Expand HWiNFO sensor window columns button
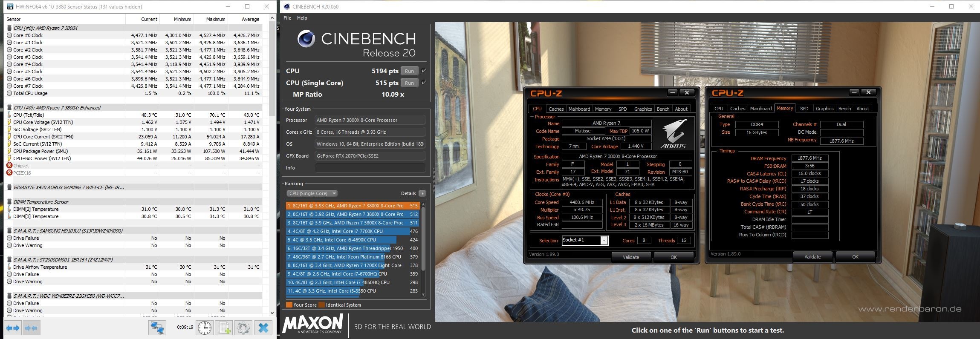This screenshot has width=980, height=339. click(x=12, y=328)
